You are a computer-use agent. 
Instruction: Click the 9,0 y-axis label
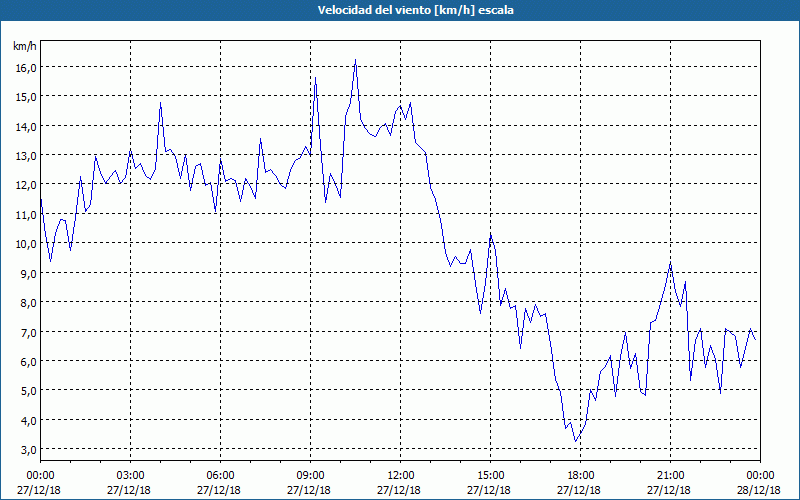[27, 273]
